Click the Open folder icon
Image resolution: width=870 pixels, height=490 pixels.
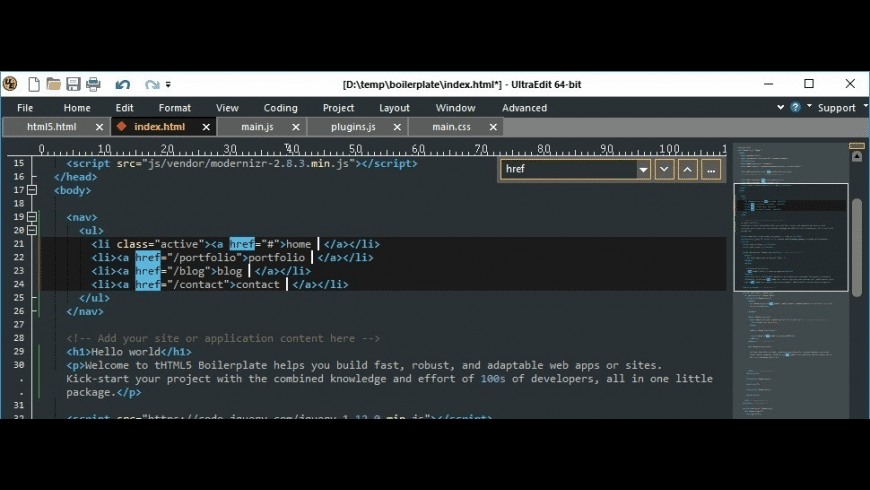[54, 84]
